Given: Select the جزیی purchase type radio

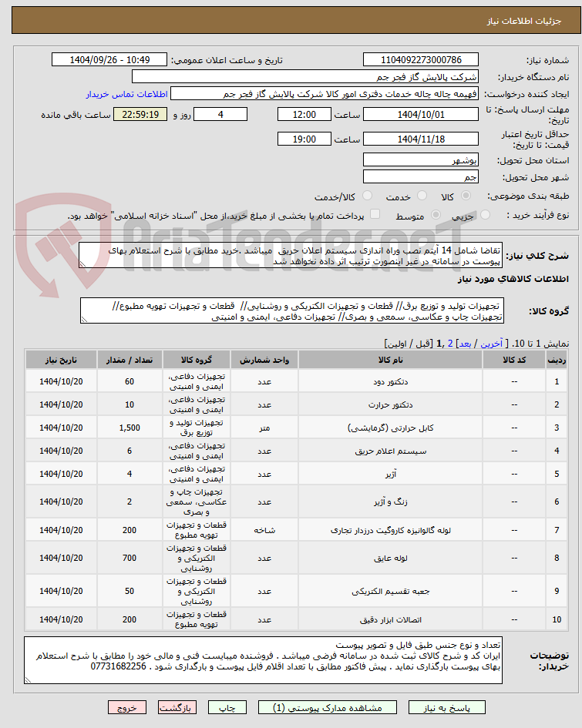Looking at the screenshot, I should pyautogui.click(x=485, y=215).
